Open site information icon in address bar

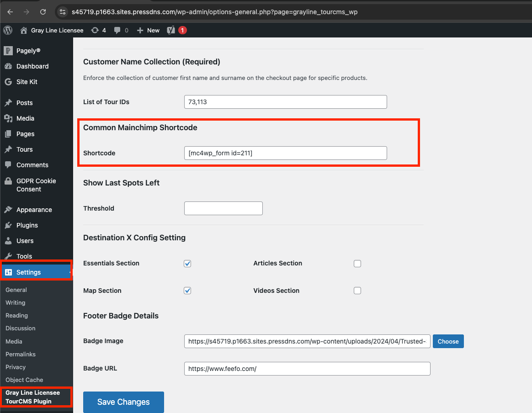(x=63, y=12)
